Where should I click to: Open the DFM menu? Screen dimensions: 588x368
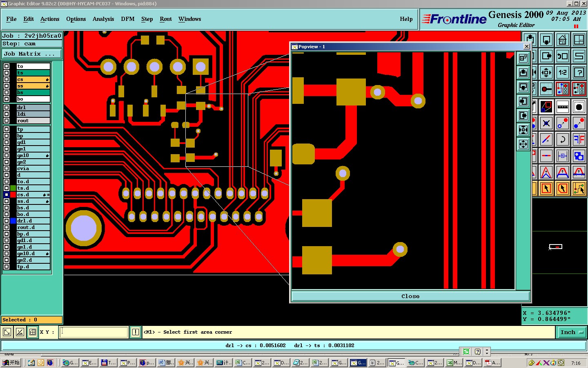128,19
